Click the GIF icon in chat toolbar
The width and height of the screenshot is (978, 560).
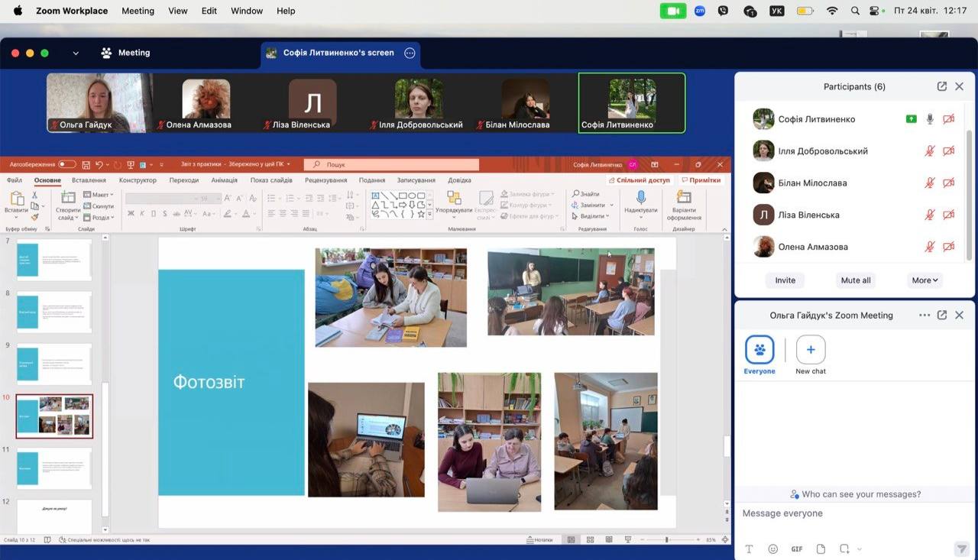pos(797,549)
